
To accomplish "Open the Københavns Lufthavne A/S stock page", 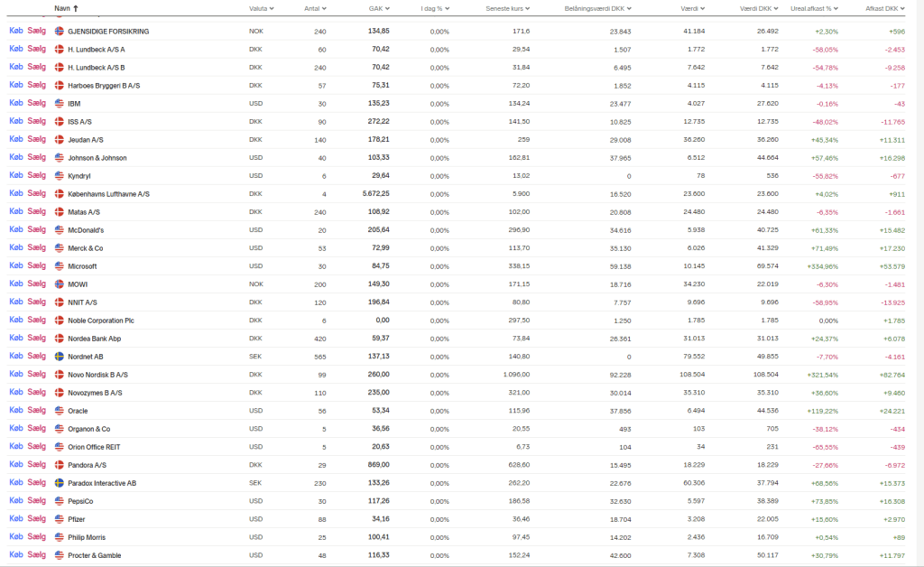I will 108,193.
